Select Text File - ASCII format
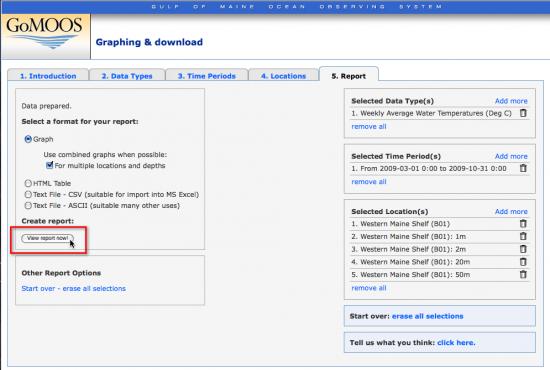 [28, 206]
